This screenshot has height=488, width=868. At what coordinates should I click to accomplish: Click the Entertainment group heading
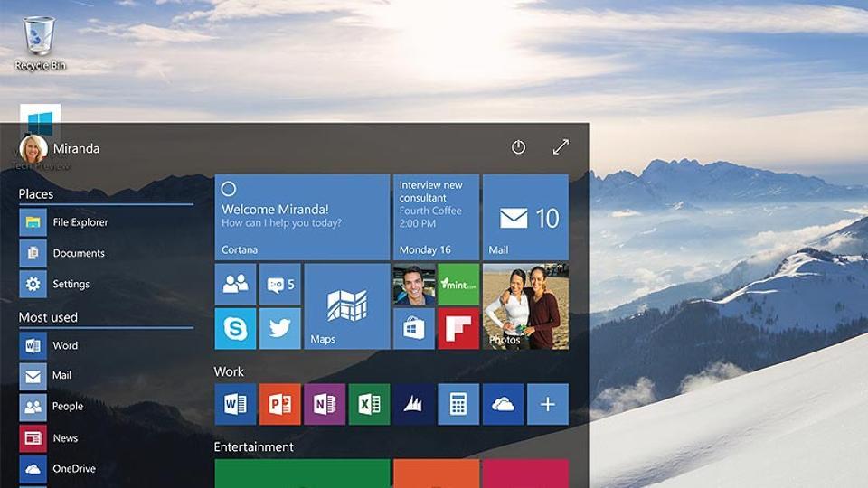click(253, 447)
